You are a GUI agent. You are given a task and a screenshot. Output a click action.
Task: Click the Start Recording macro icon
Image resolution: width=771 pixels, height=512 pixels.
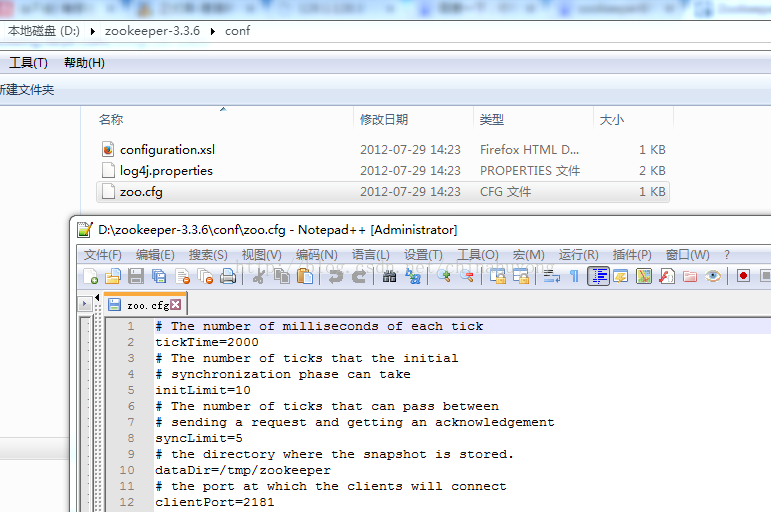tap(743, 276)
